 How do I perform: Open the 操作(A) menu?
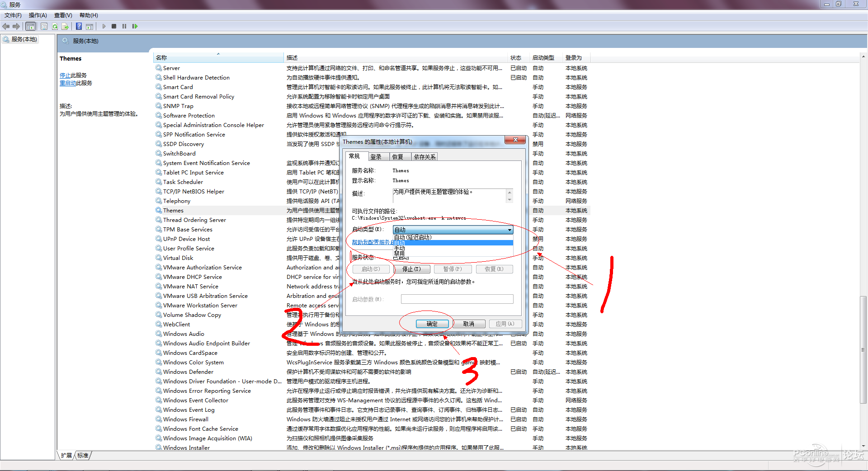[x=38, y=15]
